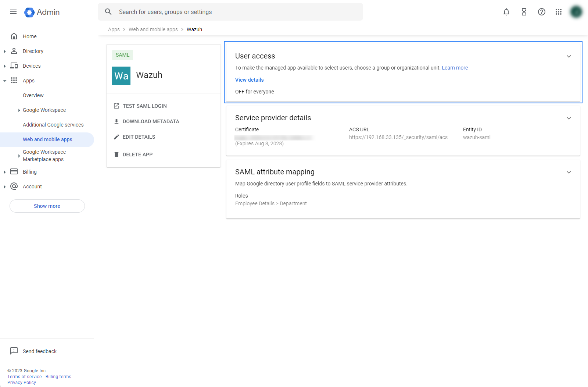Click the Wazuh app logo tile
588x387 pixels.
point(121,76)
